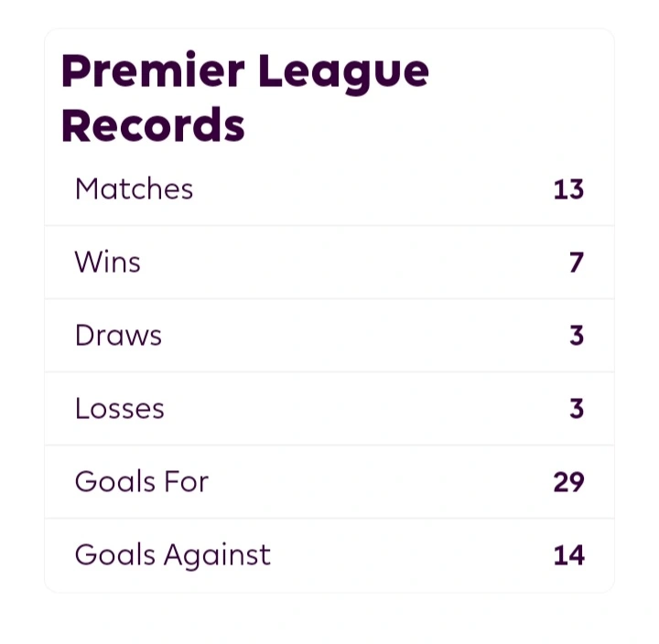
Task: Click the word Premier in heading
Action: coord(153,70)
